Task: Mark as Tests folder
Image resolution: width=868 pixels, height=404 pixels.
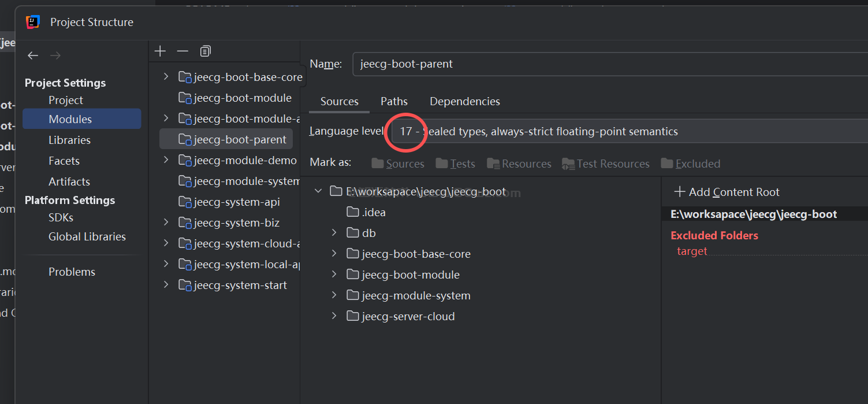Action: pos(455,164)
